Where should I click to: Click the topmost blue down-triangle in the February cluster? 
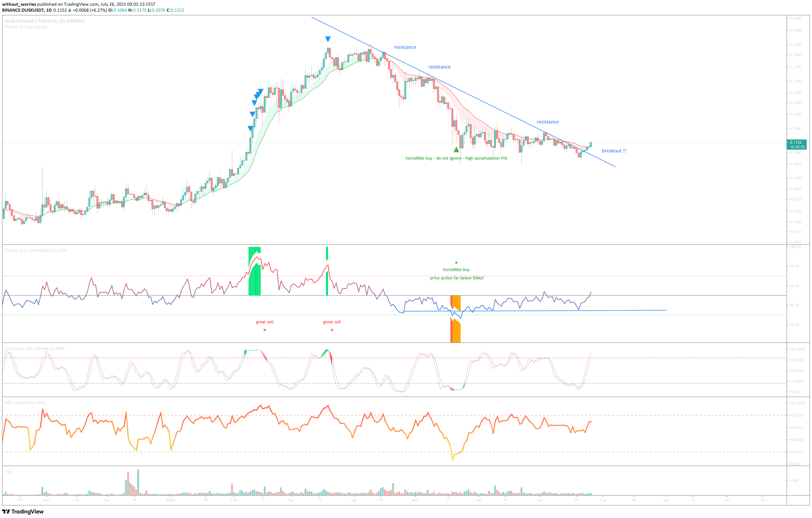coord(260,91)
